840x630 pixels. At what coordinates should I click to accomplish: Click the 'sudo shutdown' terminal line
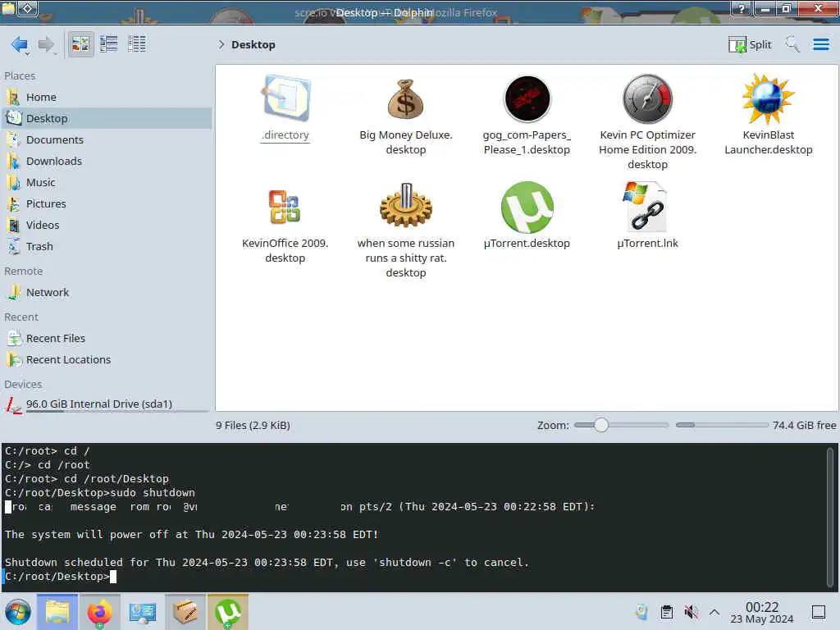tap(99, 493)
